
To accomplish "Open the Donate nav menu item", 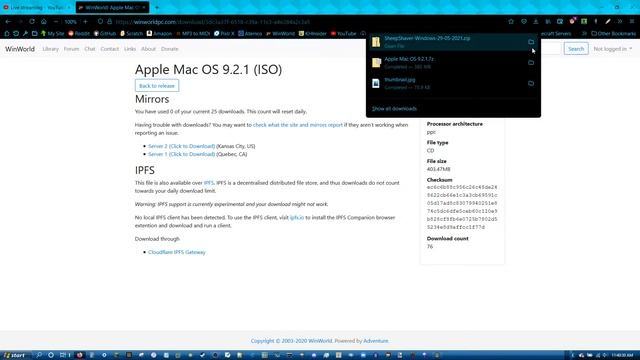I will [x=169, y=49].
